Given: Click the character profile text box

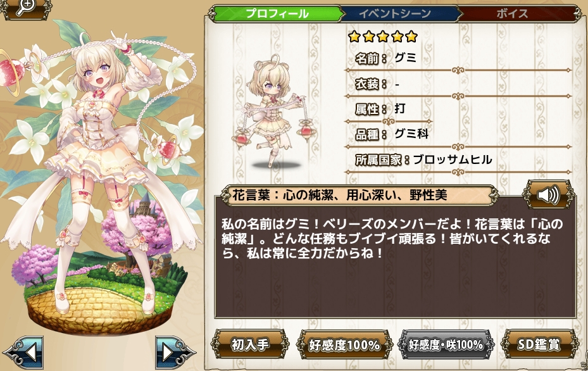Looking at the screenshot, I should coord(395,258).
